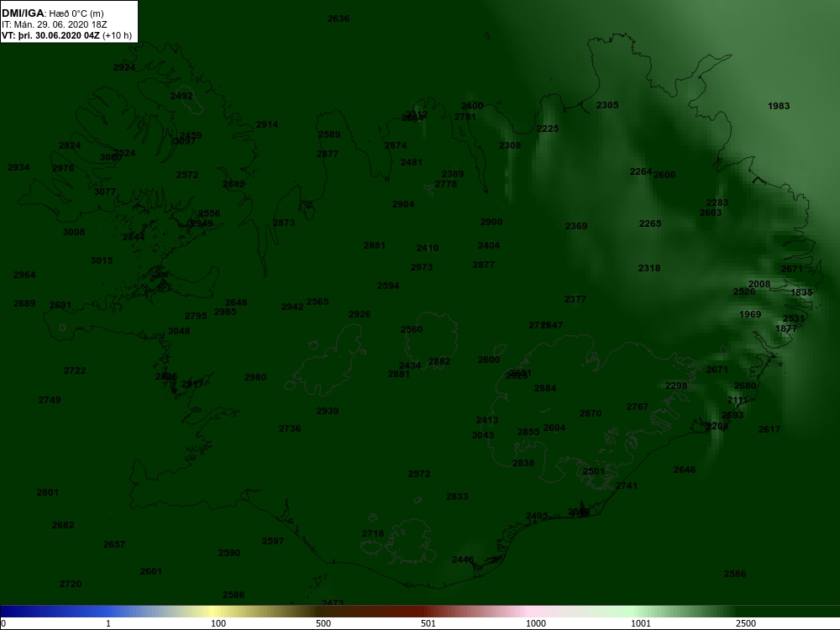
Task: Click the map value 3008
Action: [x=74, y=232]
